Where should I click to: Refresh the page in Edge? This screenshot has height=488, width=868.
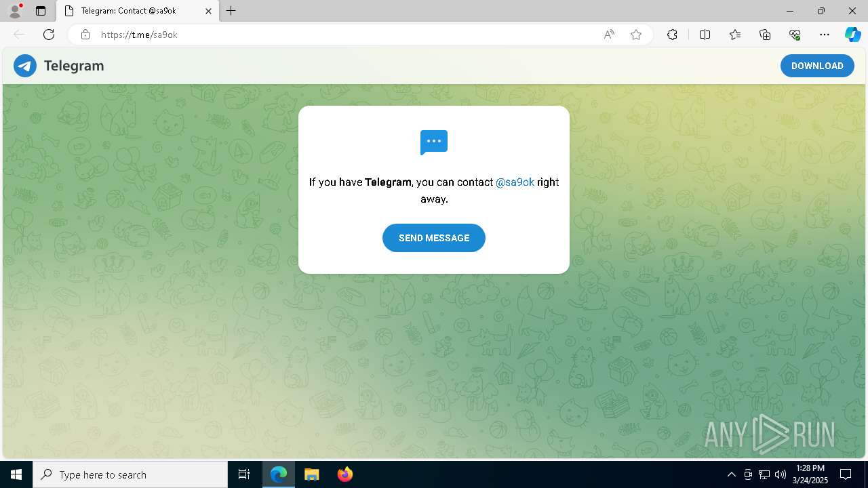coord(49,35)
